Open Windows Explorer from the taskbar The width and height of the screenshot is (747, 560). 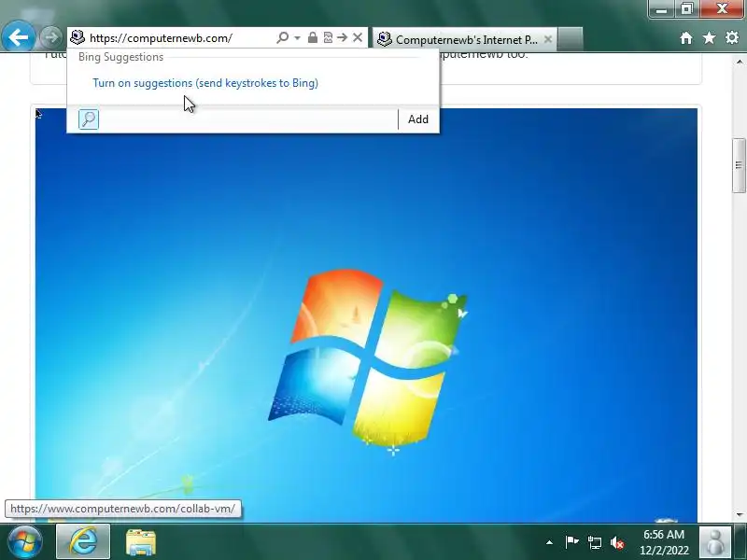click(x=141, y=542)
